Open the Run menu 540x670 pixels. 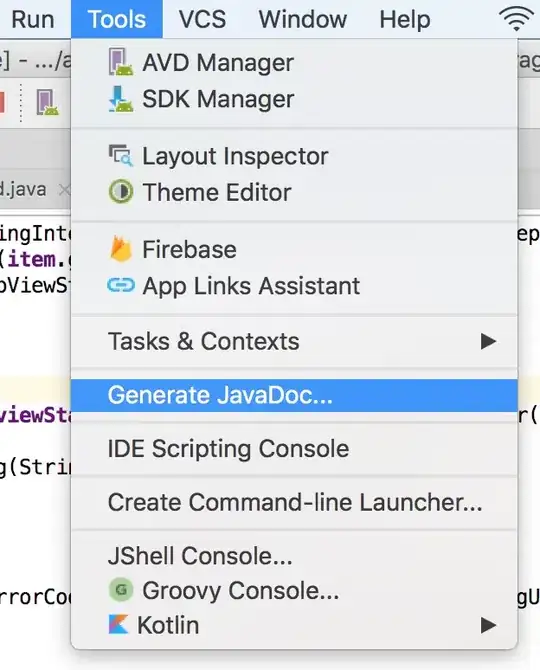pyautogui.click(x=33, y=19)
